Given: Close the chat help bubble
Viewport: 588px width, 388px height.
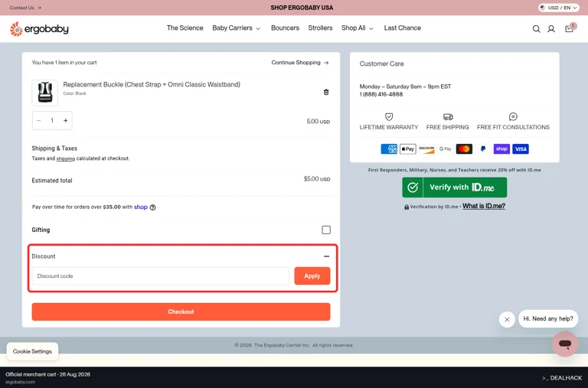Looking at the screenshot, I should point(507,319).
